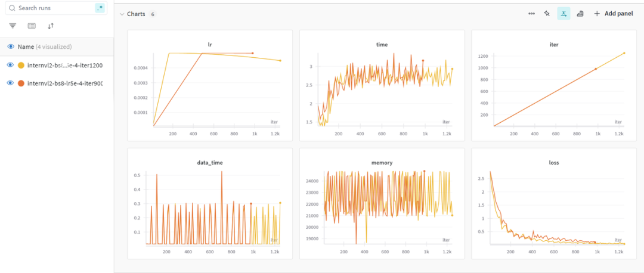The width and height of the screenshot is (644, 273).
Task: Open color picker for orange iter900 run
Action: [21, 83]
